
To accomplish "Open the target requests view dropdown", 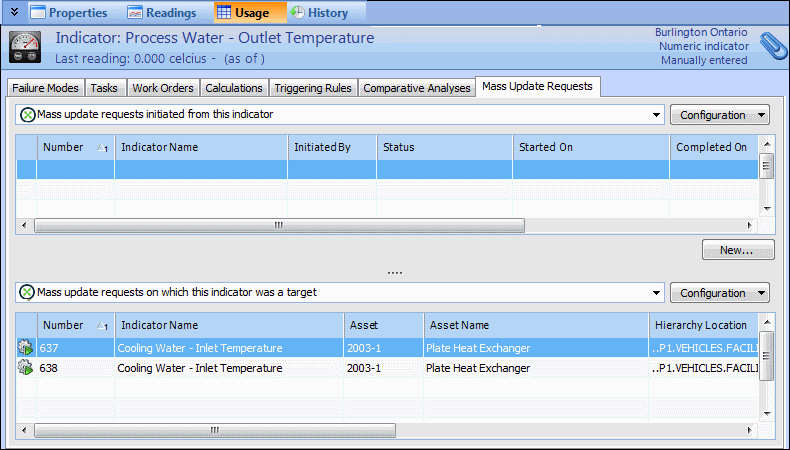I will tap(657, 293).
